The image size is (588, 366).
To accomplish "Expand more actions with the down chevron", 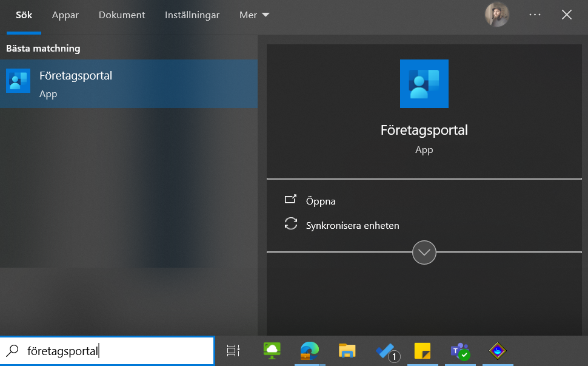I will 424,252.
